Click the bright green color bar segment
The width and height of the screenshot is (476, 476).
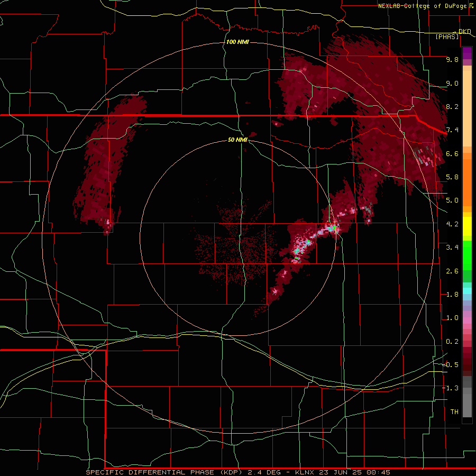pyautogui.click(x=467, y=255)
